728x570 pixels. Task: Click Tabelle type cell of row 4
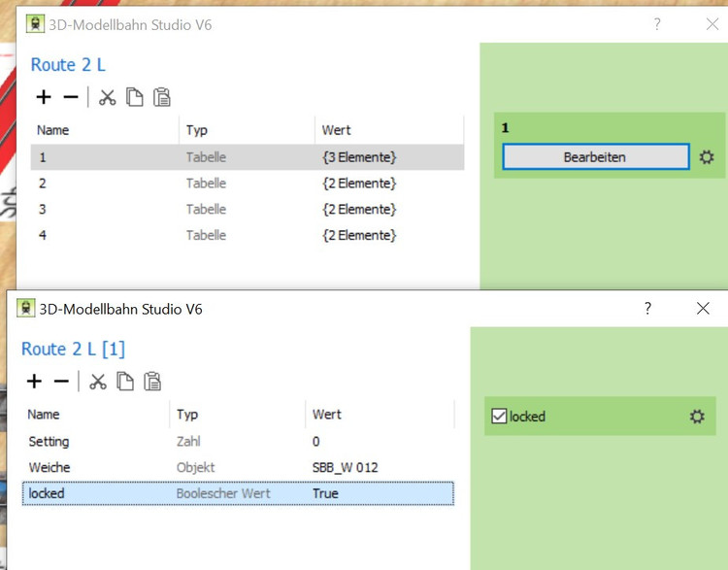coord(206,236)
